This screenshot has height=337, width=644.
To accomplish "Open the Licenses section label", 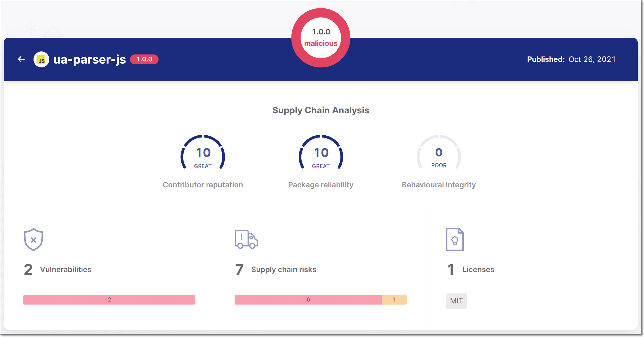I will (478, 270).
